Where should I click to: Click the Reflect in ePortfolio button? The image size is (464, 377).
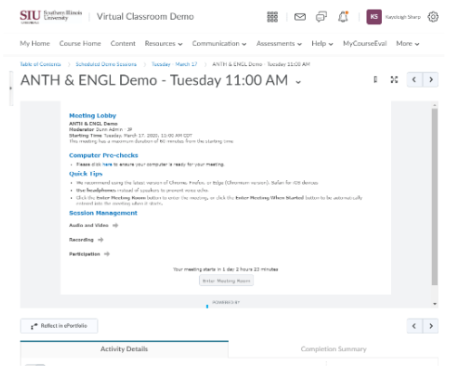pos(59,326)
